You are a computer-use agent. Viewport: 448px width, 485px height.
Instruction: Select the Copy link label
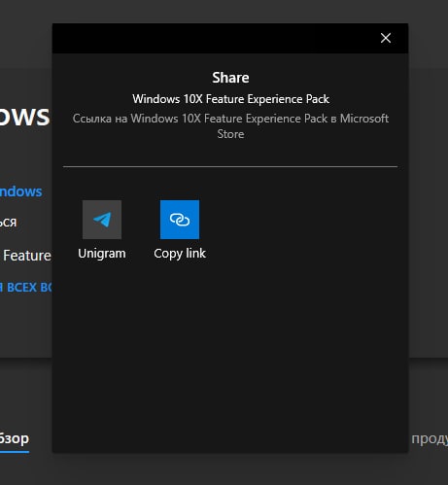pos(180,254)
